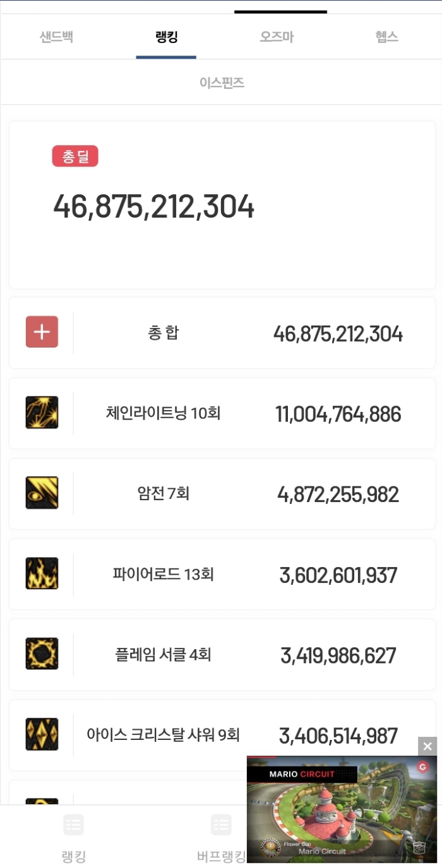442x868 pixels.
Task: Select the 랭킹 tab at top
Action: click(166, 37)
